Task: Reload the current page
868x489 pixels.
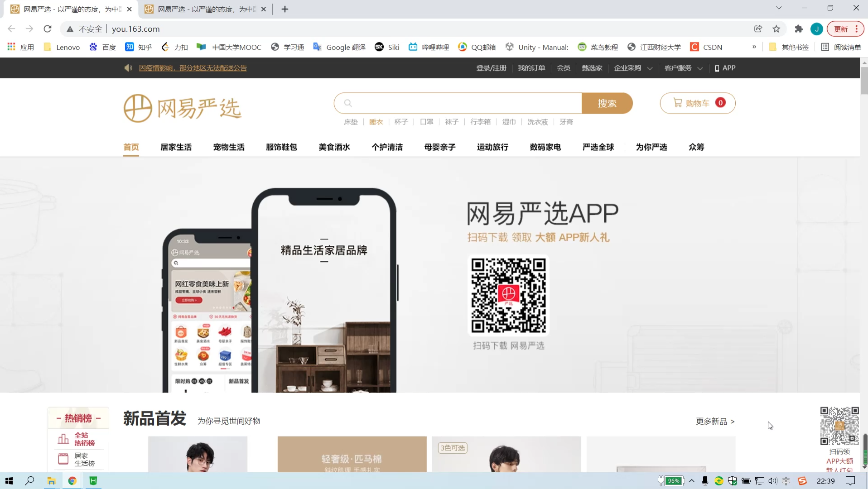Action: pyautogui.click(x=48, y=29)
